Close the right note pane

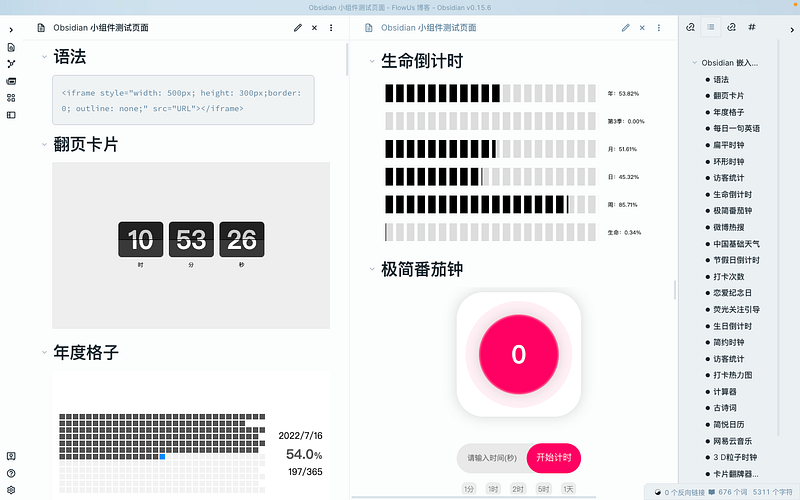pos(642,28)
